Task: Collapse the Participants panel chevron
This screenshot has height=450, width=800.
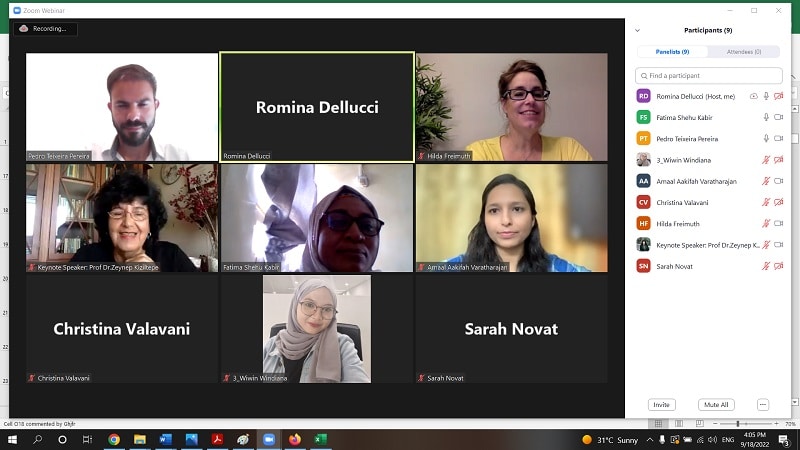Action: pos(637,31)
